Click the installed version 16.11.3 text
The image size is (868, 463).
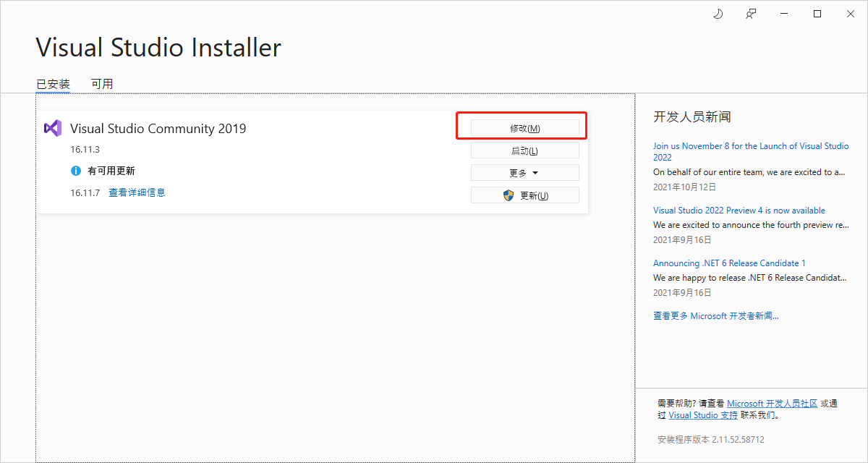[x=85, y=150]
